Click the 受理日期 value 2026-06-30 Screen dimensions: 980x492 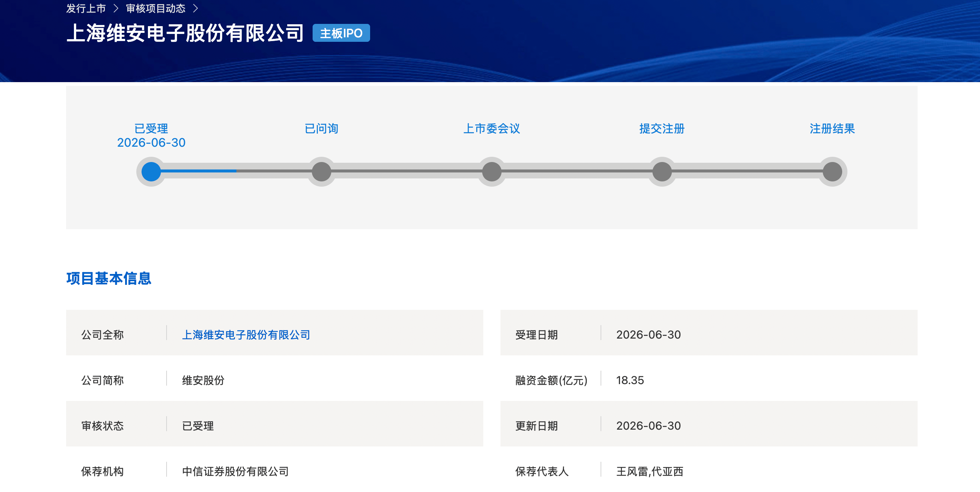pos(649,334)
